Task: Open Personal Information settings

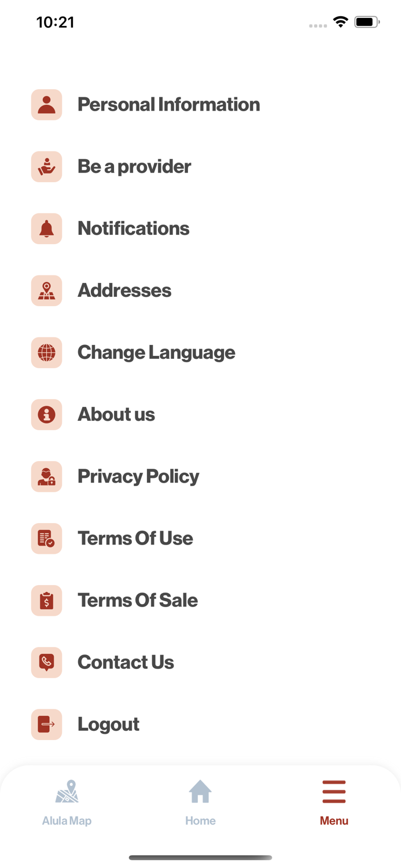Action: [x=169, y=105]
